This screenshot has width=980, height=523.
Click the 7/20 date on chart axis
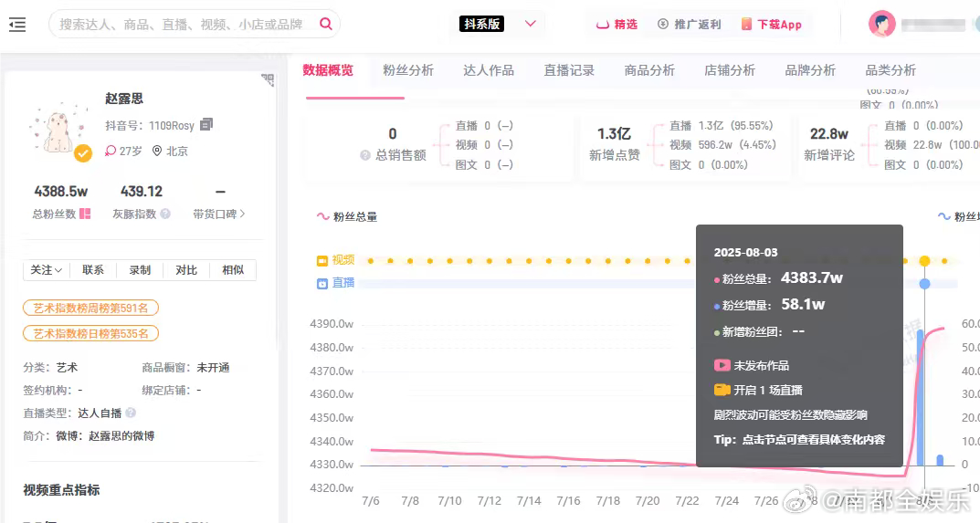[x=647, y=500]
